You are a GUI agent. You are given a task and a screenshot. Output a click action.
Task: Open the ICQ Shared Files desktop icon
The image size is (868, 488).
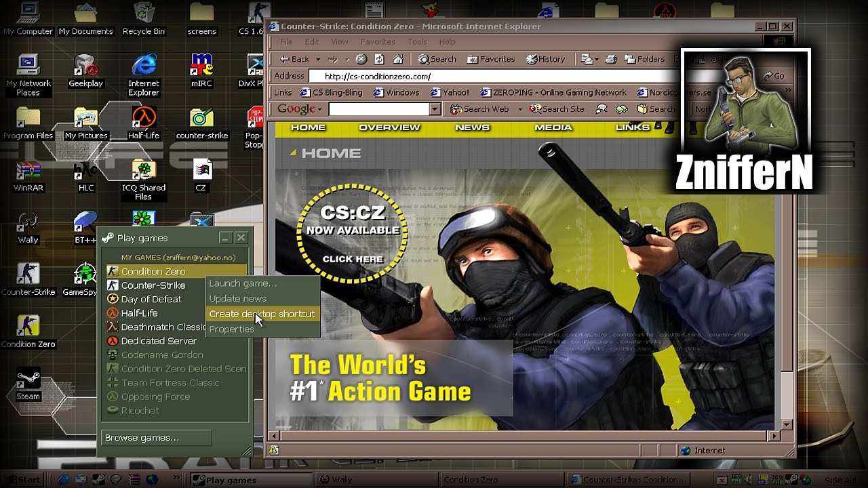point(143,180)
